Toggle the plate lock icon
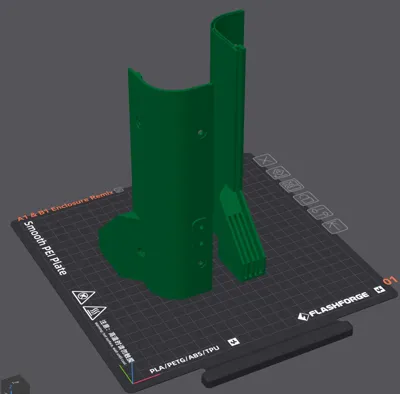The image size is (400, 394). pyautogui.click(x=306, y=199)
